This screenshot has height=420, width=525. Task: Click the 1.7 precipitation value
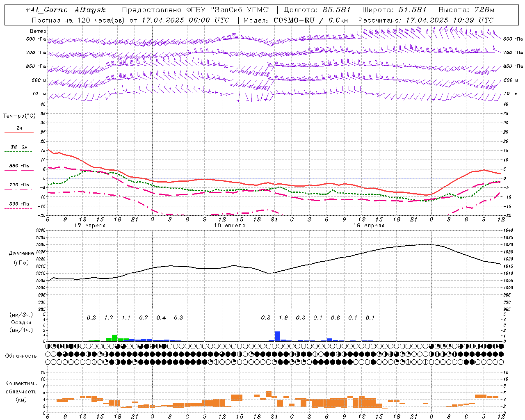(109, 317)
